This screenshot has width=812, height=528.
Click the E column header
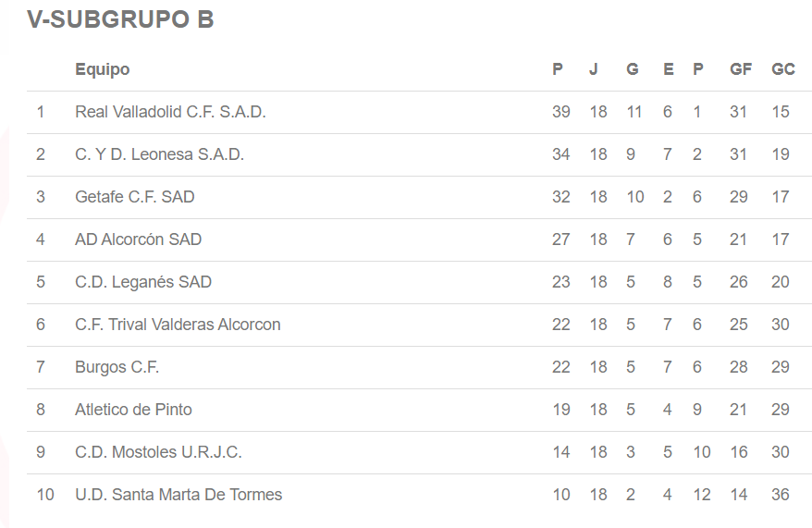[x=668, y=69]
